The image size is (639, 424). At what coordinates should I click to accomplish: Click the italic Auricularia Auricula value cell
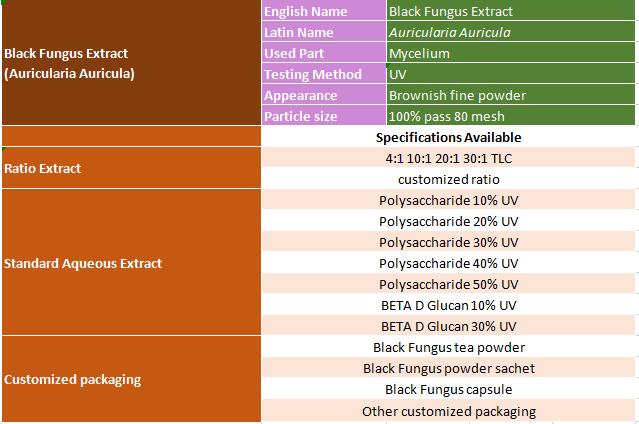coord(511,32)
